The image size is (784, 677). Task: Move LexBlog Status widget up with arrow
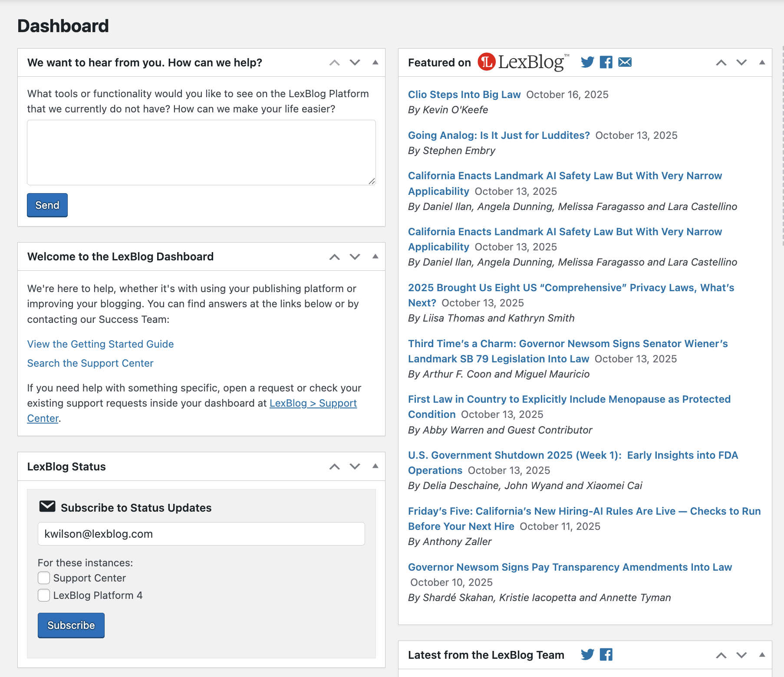335,467
